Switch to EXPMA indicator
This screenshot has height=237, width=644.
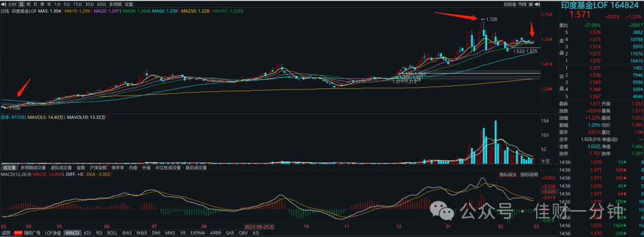197,233
